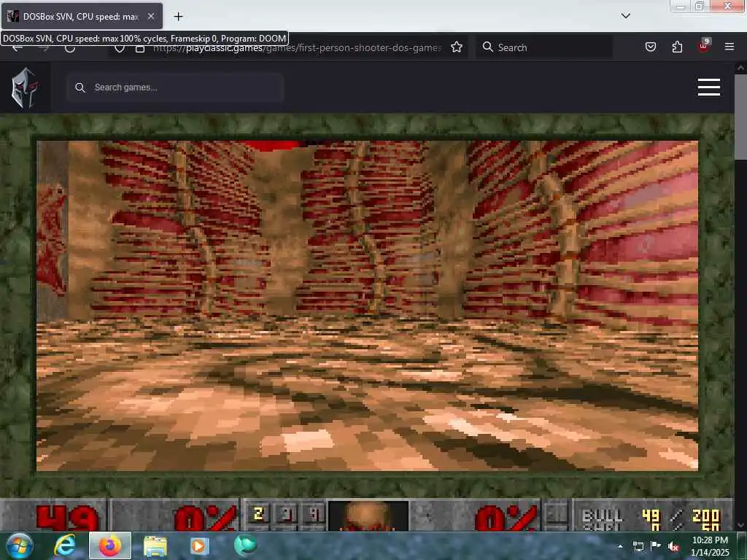The image size is (747, 560).
Task: Show hidden system tray icons
Action: click(620, 547)
